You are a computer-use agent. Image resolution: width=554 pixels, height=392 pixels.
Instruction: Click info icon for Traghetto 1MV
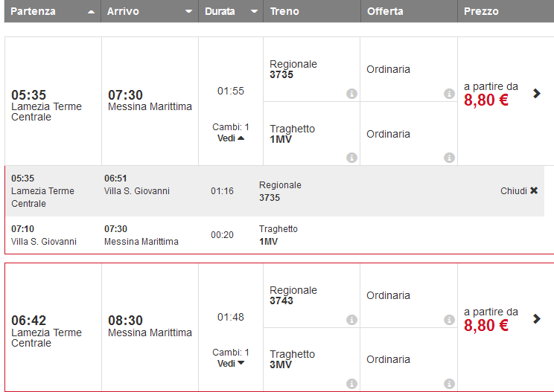(x=351, y=158)
